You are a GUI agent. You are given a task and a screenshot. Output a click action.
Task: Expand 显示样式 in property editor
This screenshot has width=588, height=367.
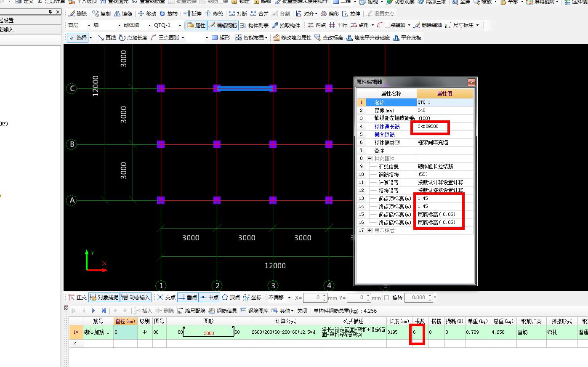(x=370, y=231)
